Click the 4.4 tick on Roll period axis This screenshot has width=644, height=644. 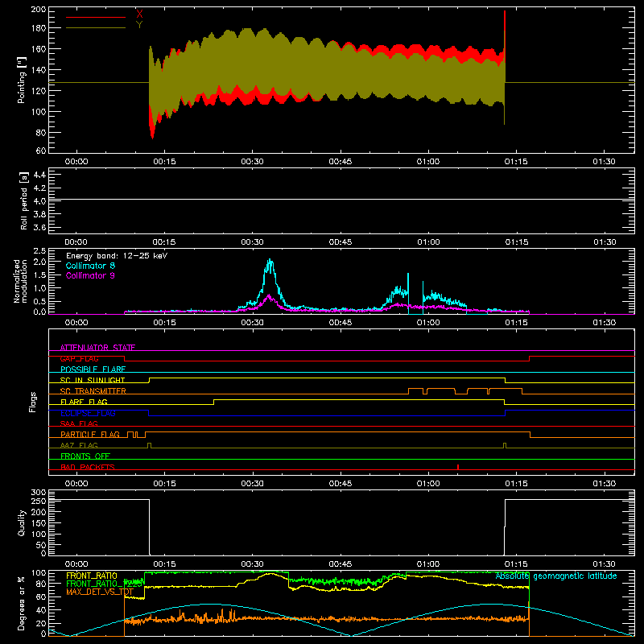coord(39,175)
